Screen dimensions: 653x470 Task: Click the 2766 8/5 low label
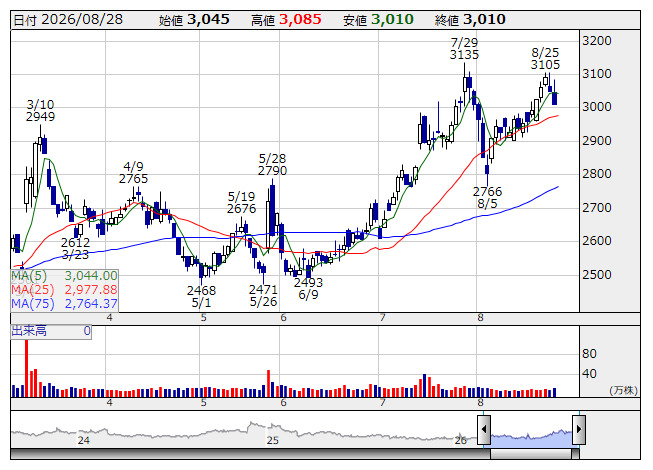pyautogui.click(x=487, y=197)
